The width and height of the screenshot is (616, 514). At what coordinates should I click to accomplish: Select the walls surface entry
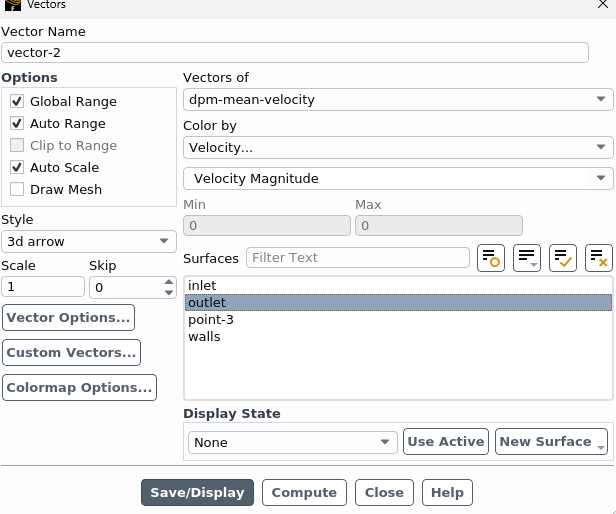pyautogui.click(x=204, y=337)
